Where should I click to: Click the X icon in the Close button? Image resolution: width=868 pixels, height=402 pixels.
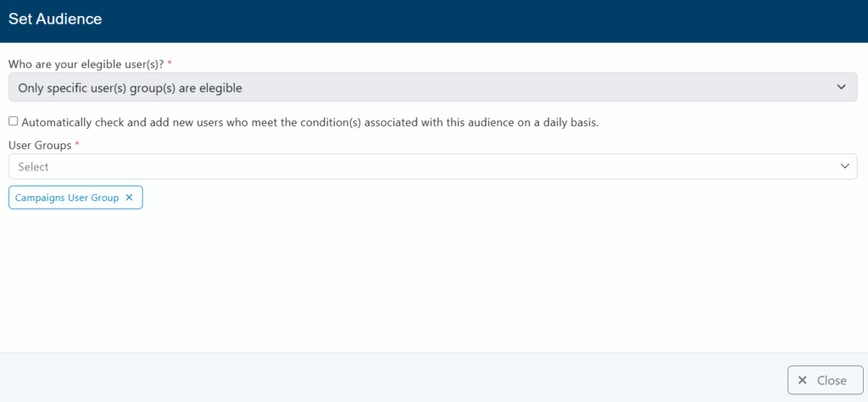[x=802, y=381]
